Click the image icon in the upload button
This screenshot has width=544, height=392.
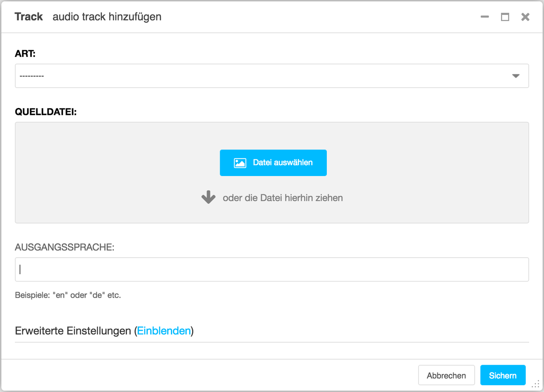240,163
